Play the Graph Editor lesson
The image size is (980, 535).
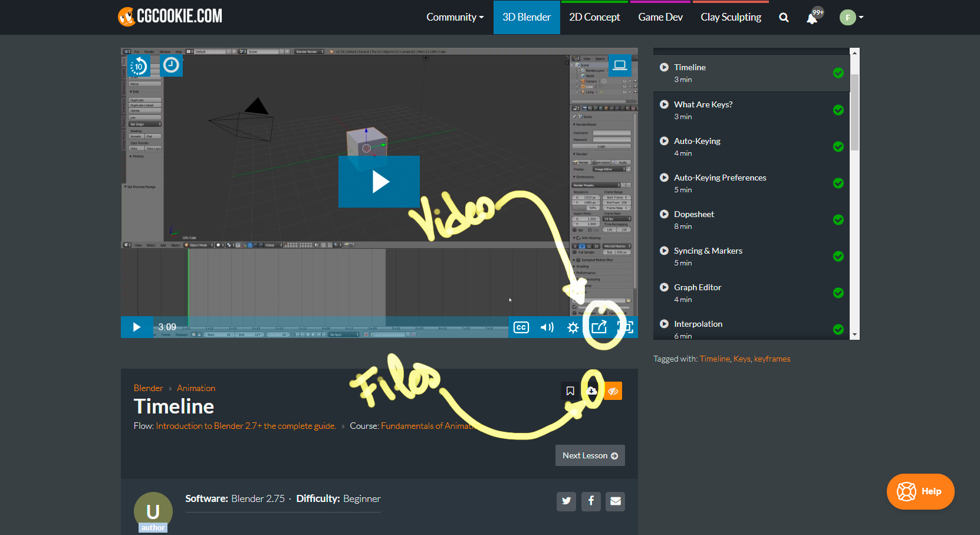click(x=664, y=287)
